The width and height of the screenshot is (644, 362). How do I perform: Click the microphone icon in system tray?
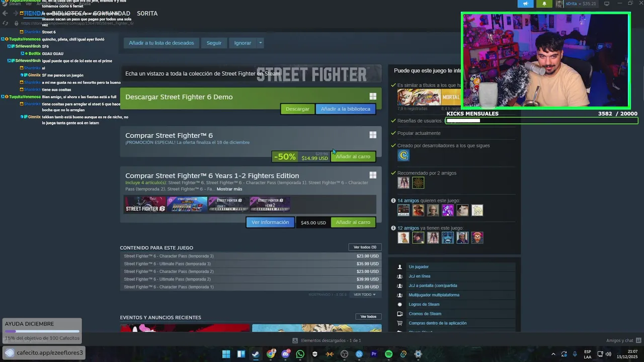[x=575, y=354]
